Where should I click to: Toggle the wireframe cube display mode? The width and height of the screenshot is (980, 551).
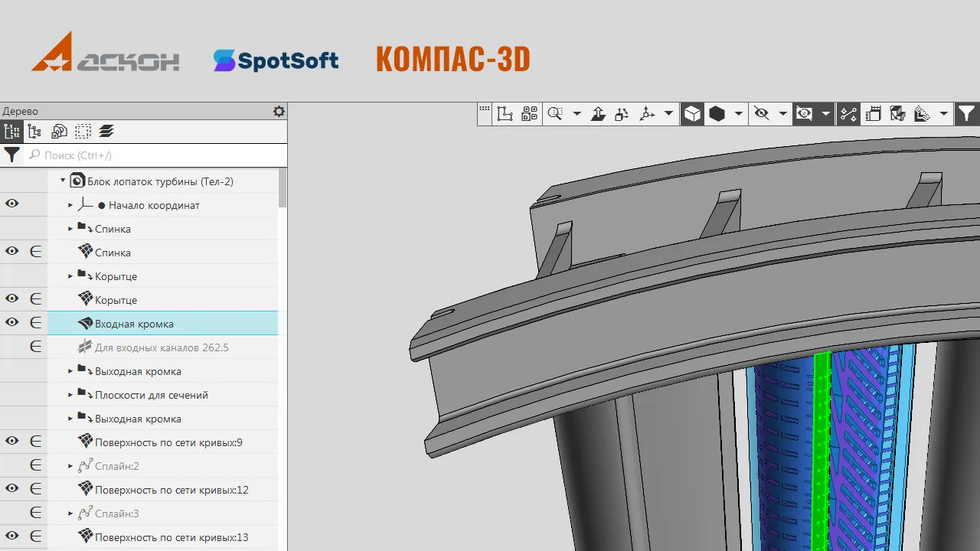(x=692, y=114)
